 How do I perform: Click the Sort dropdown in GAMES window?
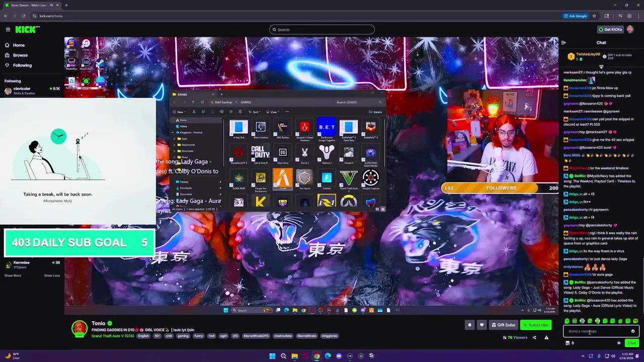(x=255, y=112)
